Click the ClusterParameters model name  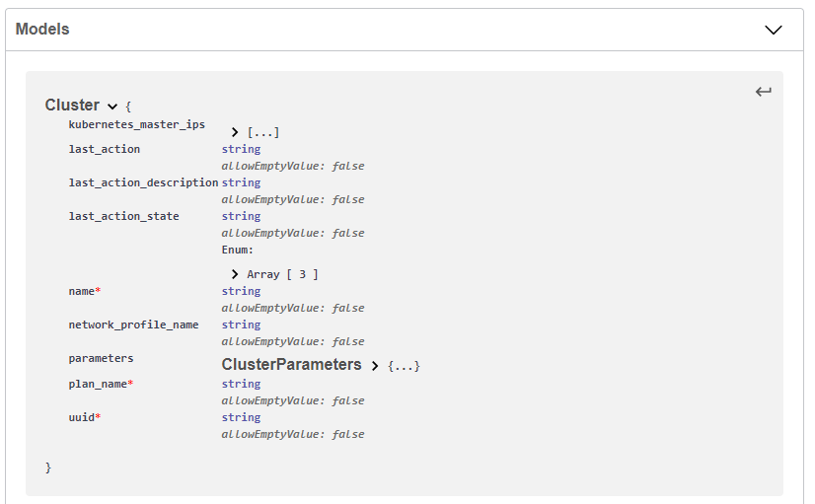coord(291,365)
